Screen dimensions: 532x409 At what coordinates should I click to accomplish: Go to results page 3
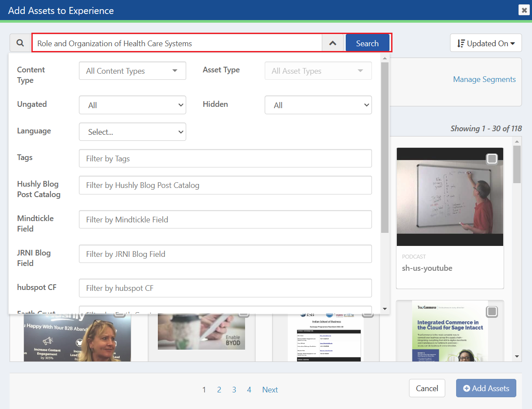point(234,390)
